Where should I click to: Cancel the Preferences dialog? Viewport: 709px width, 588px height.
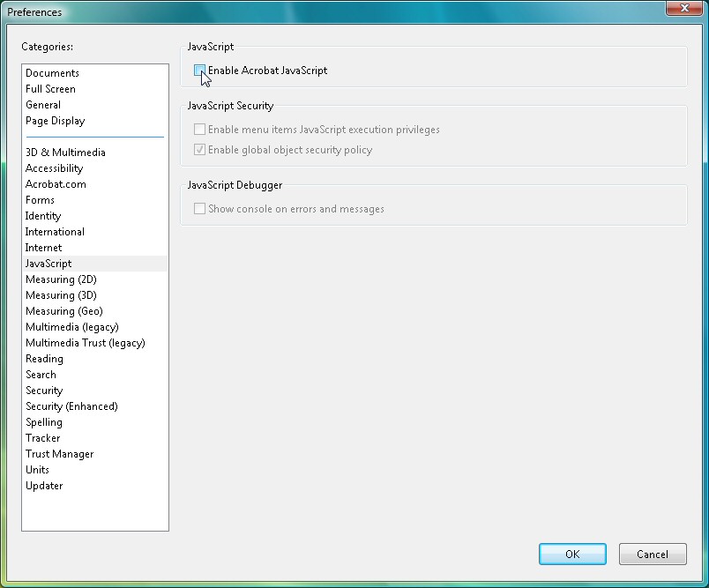click(x=653, y=555)
